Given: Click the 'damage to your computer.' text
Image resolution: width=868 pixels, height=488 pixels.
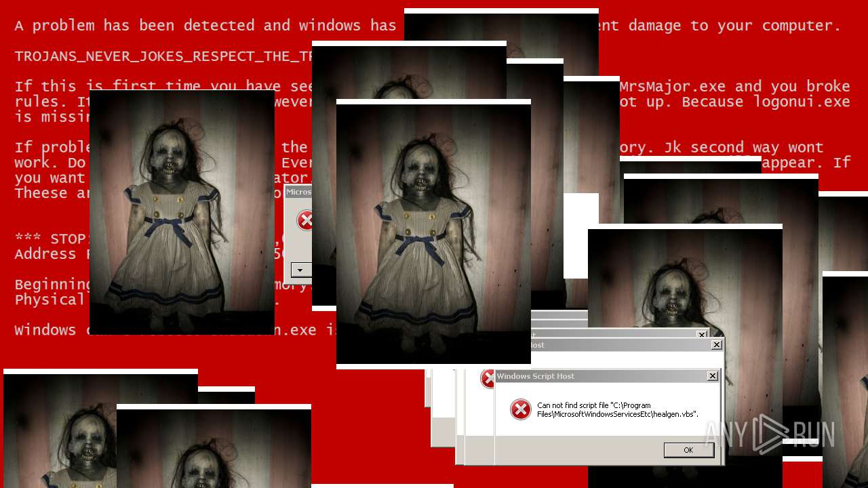Looking at the screenshot, I should point(735,26).
